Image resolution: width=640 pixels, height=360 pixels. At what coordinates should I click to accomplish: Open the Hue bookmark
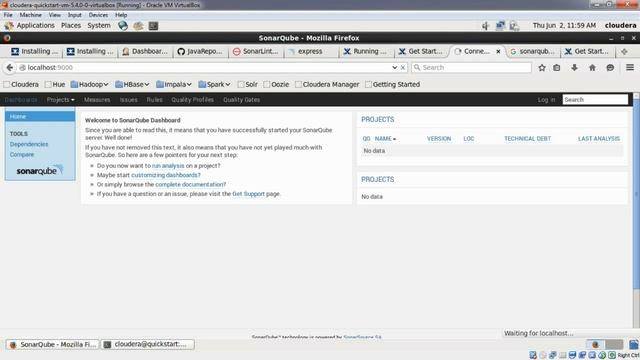pos(55,84)
